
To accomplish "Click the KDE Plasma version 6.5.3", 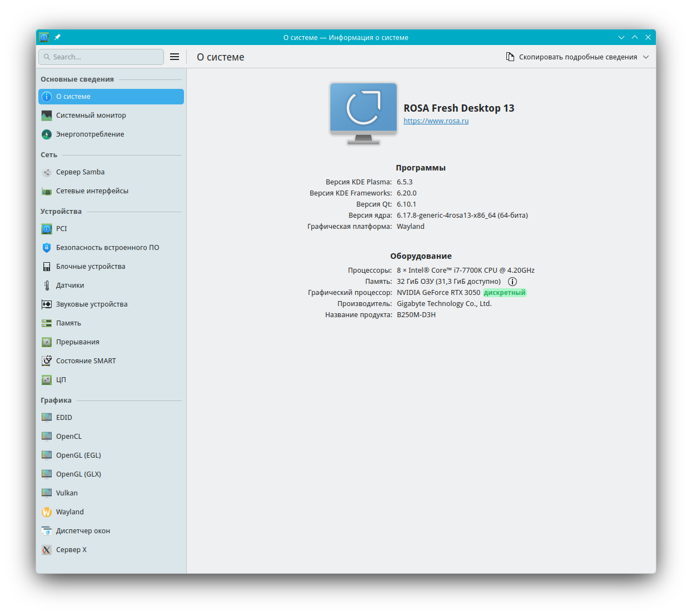I will click(x=405, y=182).
